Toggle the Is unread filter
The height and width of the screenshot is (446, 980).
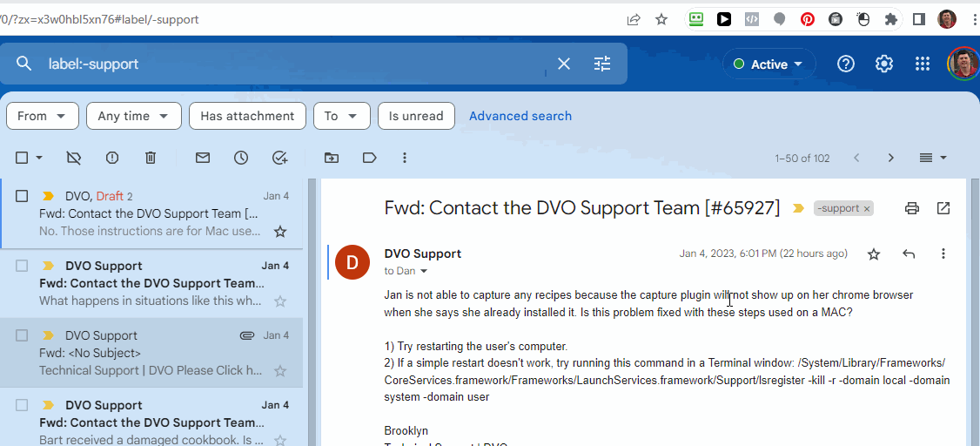pyautogui.click(x=416, y=116)
